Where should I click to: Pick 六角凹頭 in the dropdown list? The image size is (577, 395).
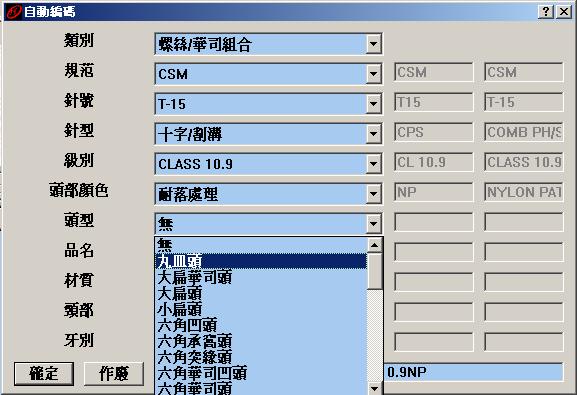point(261,325)
